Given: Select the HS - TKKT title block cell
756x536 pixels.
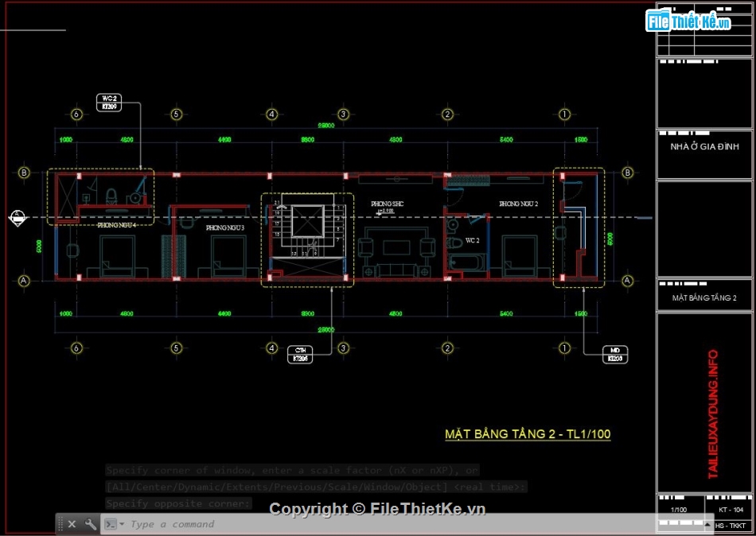Looking at the screenshot, I should (731, 526).
